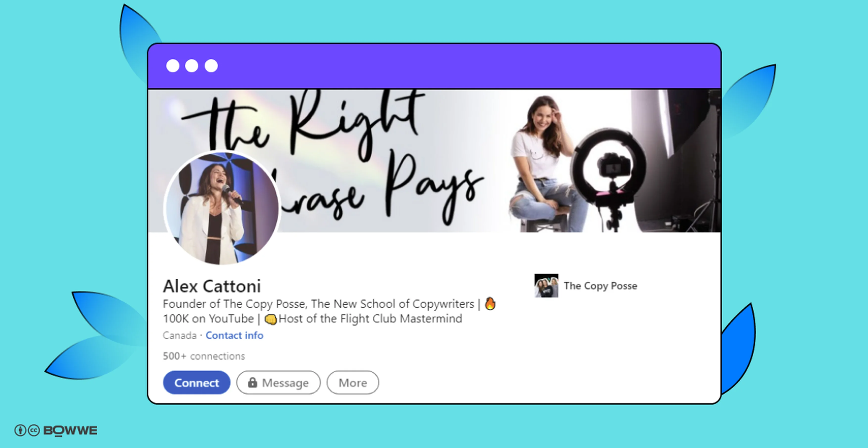Open the More options button

352,382
